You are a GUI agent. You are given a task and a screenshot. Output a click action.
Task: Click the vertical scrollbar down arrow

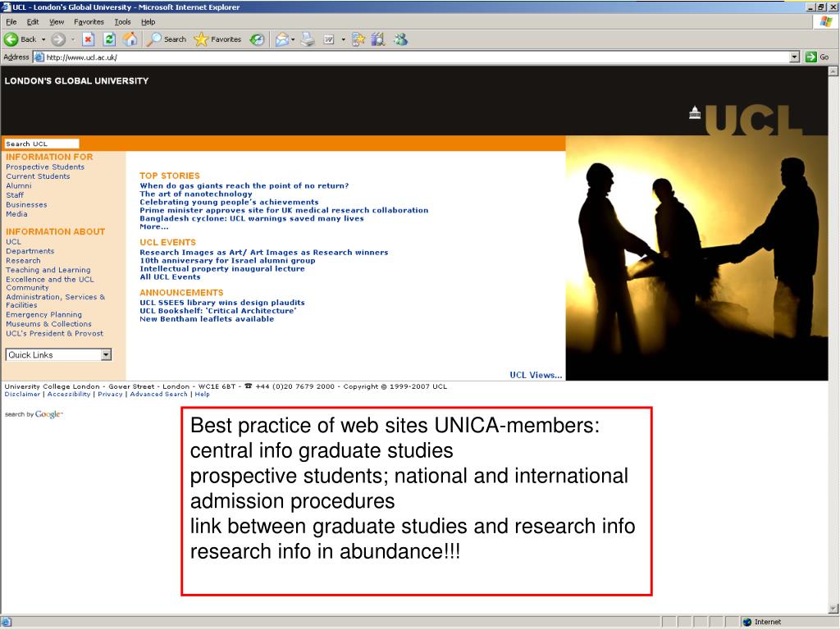(833, 609)
